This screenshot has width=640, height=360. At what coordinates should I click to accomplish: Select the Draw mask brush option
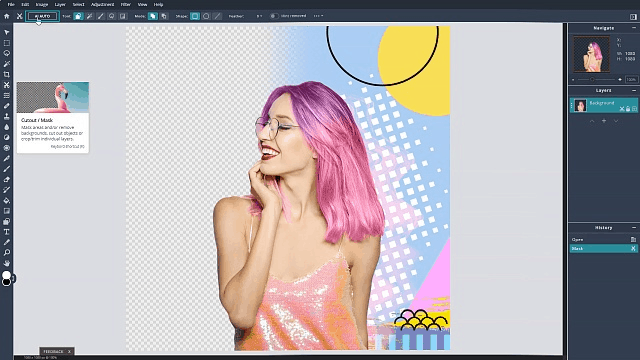click(100, 16)
